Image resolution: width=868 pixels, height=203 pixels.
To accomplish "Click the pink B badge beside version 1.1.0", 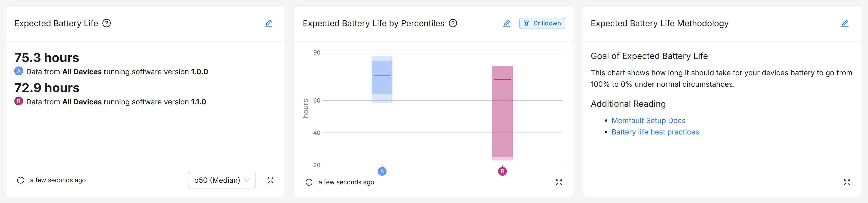I will [x=19, y=101].
